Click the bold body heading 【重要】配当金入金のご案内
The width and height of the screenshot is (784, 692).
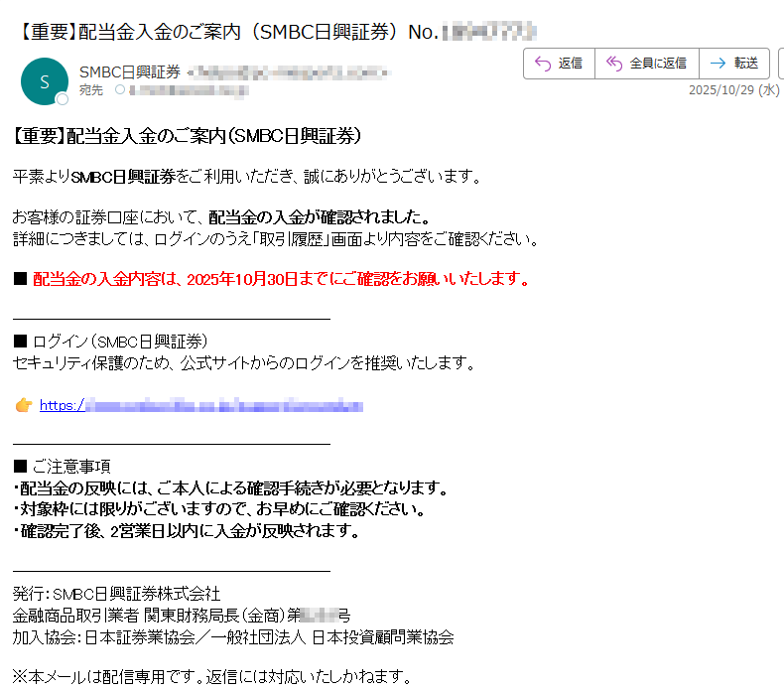coord(187,136)
